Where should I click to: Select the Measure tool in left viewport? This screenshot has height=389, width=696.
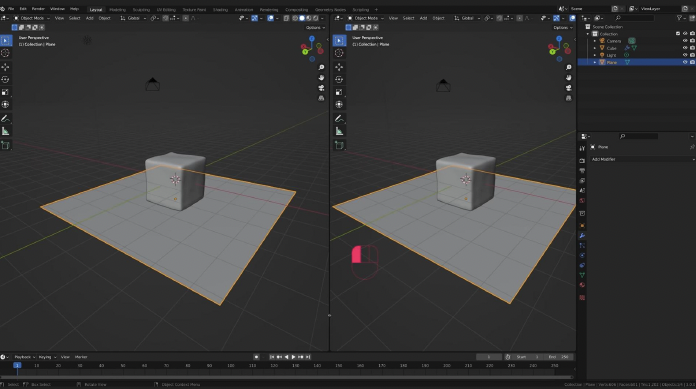pyautogui.click(x=5, y=131)
